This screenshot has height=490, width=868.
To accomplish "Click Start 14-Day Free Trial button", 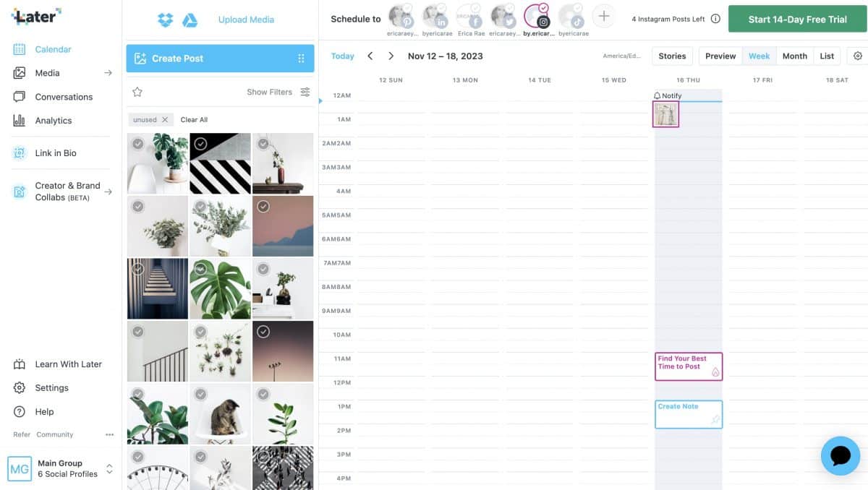I will 798,20.
